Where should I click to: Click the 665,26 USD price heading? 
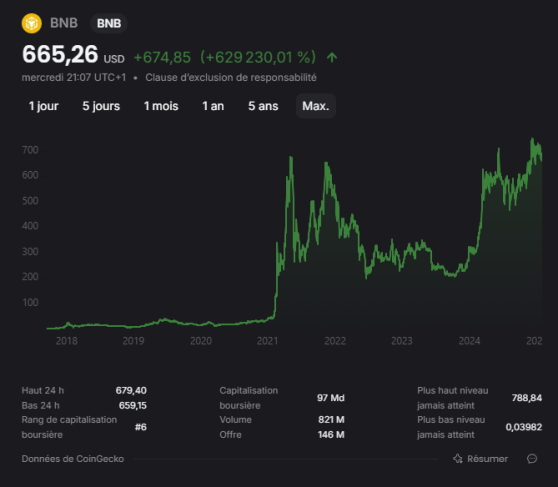tap(73, 55)
